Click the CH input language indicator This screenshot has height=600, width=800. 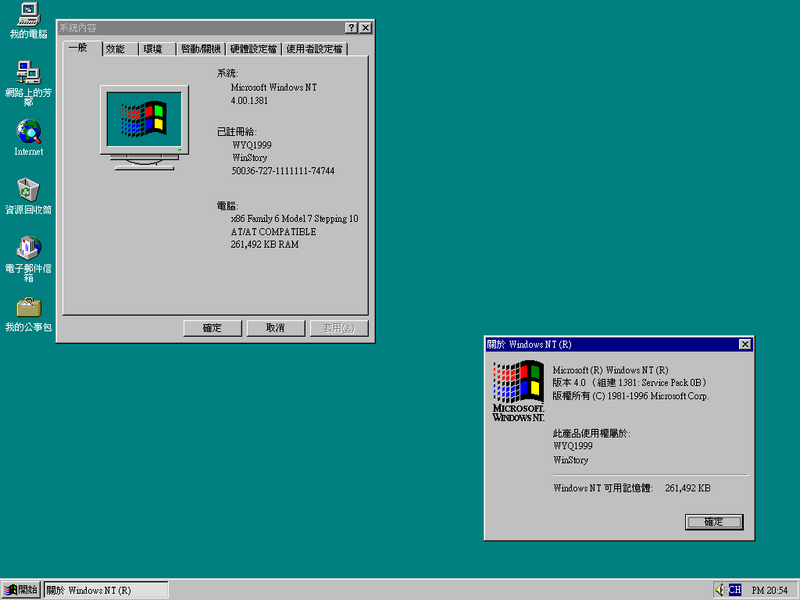[x=735, y=590]
